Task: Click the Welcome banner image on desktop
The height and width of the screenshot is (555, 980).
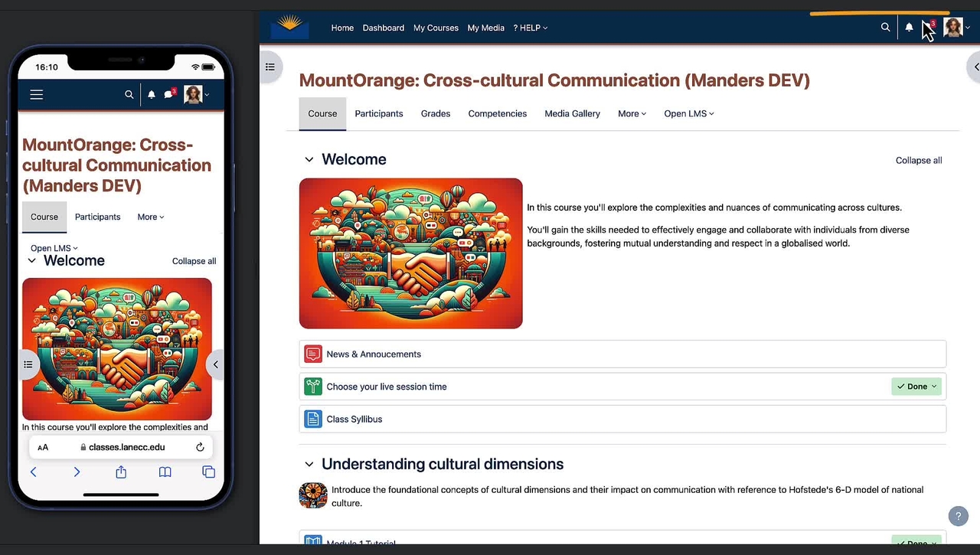Action: tap(411, 253)
